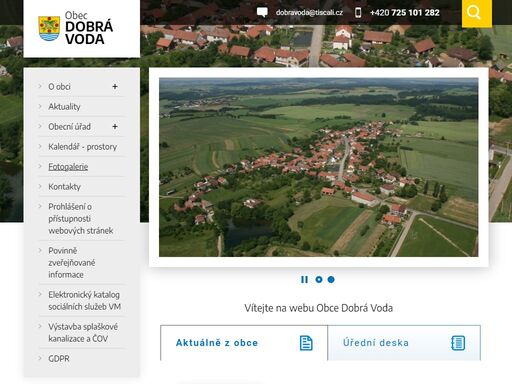This screenshot has height=384, width=512.
Task: Click the Obec Dobrá Voda title text
Action: click(x=89, y=28)
